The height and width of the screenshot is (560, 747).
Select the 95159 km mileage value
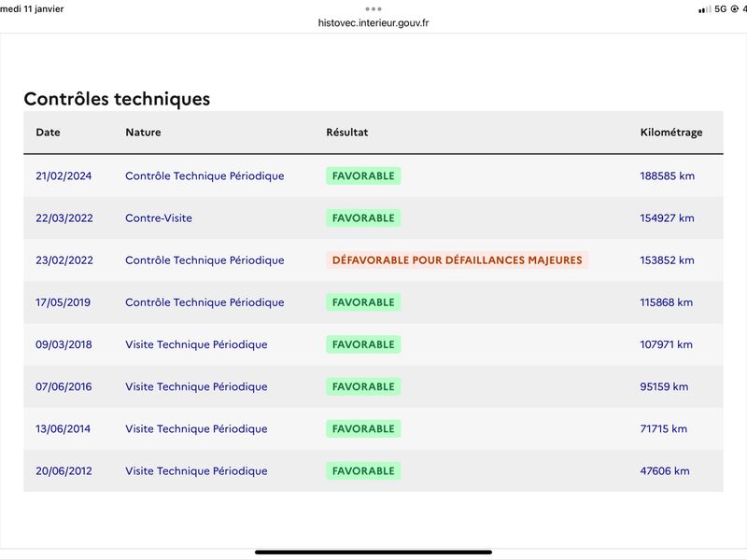pos(664,386)
